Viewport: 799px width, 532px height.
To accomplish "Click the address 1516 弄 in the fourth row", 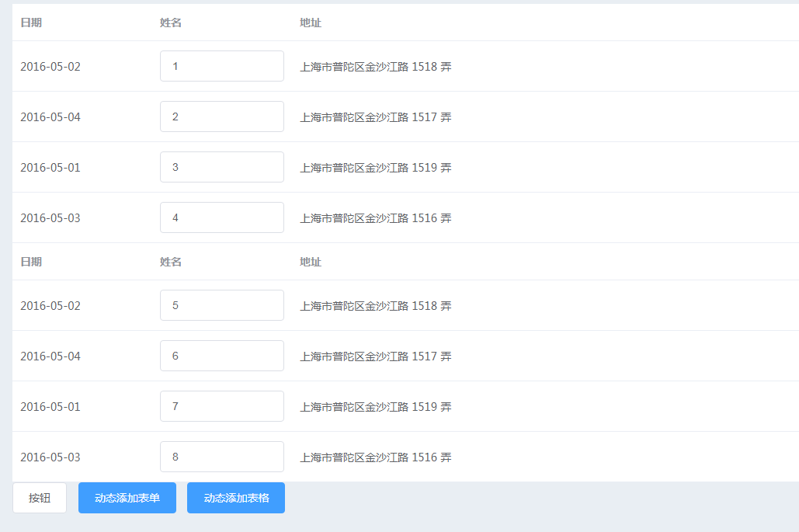I will [x=374, y=217].
